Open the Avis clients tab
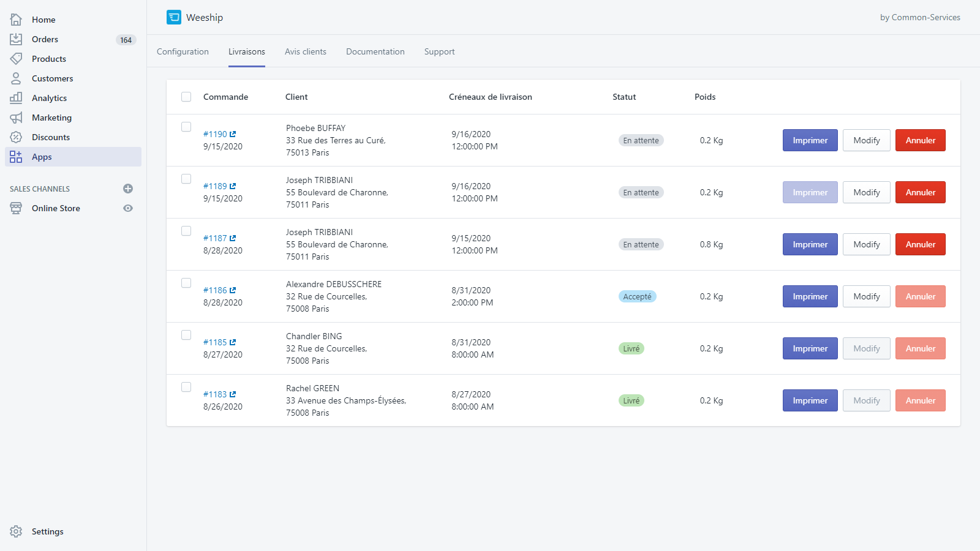980x551 pixels. point(306,51)
